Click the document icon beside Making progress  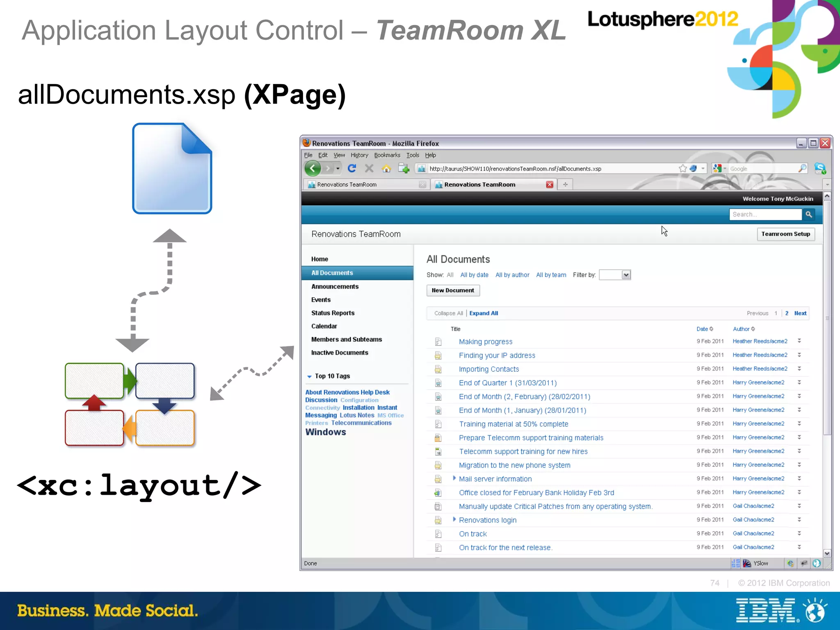438,341
